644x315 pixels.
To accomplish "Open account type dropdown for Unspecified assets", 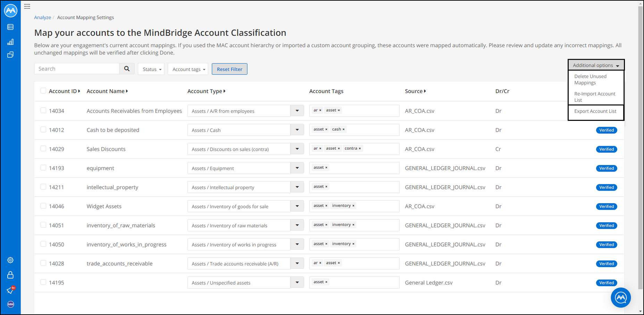I will tap(297, 283).
